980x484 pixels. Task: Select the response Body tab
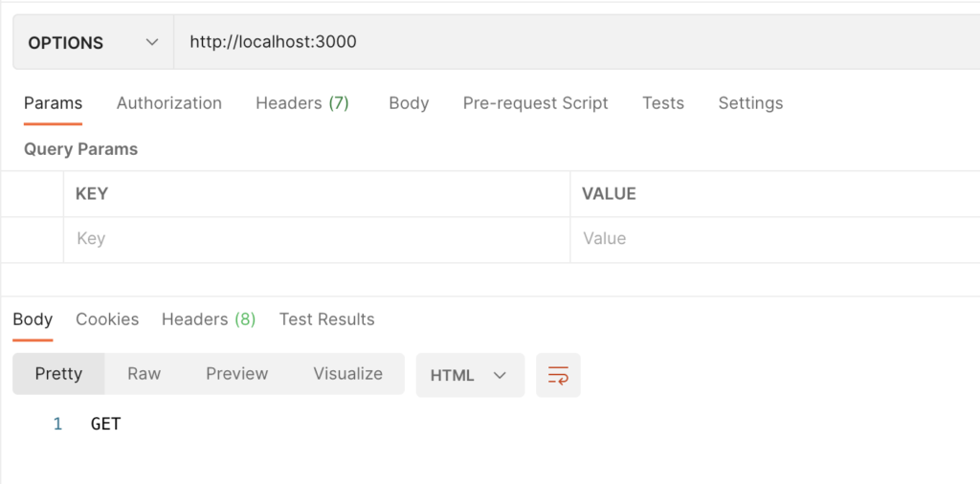click(33, 319)
